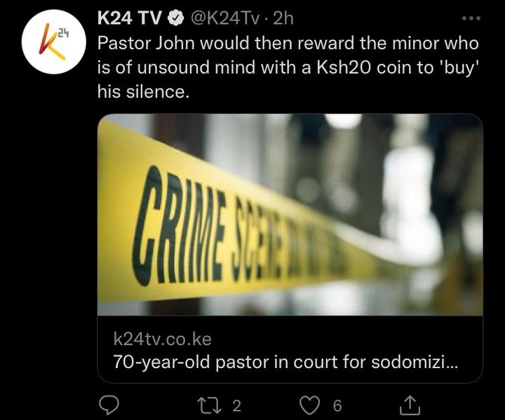Open the crime scene tape preview image
505x420 pixels.
pos(290,215)
